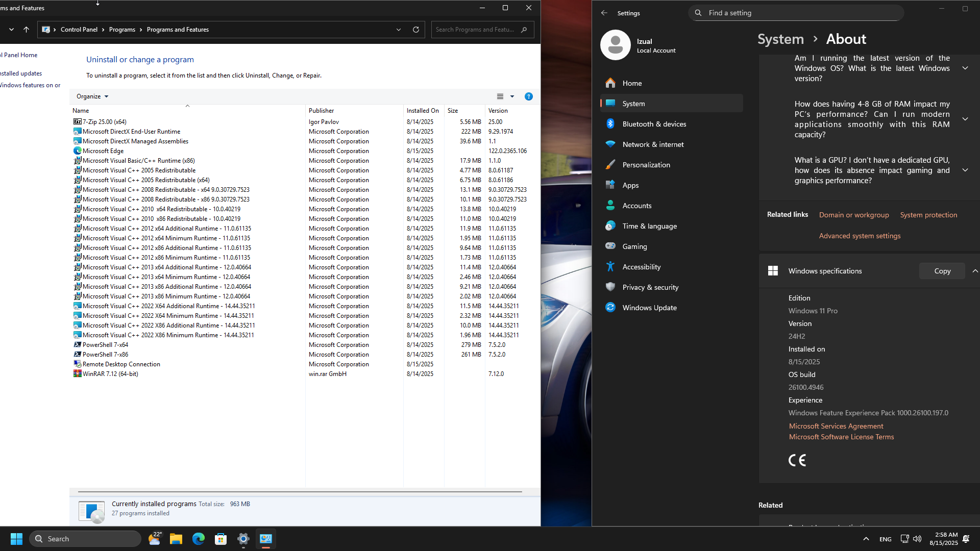
Task: Go up one folder level
Action: (26, 30)
